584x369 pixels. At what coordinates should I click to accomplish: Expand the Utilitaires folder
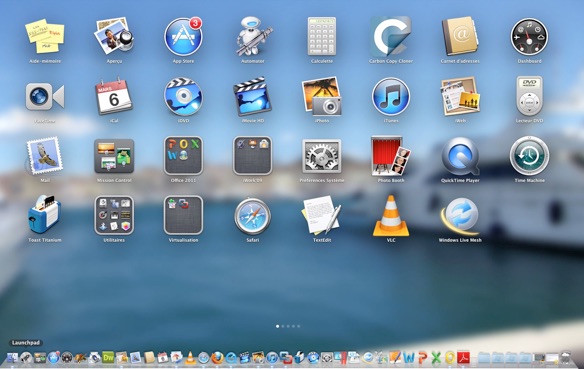point(114,215)
